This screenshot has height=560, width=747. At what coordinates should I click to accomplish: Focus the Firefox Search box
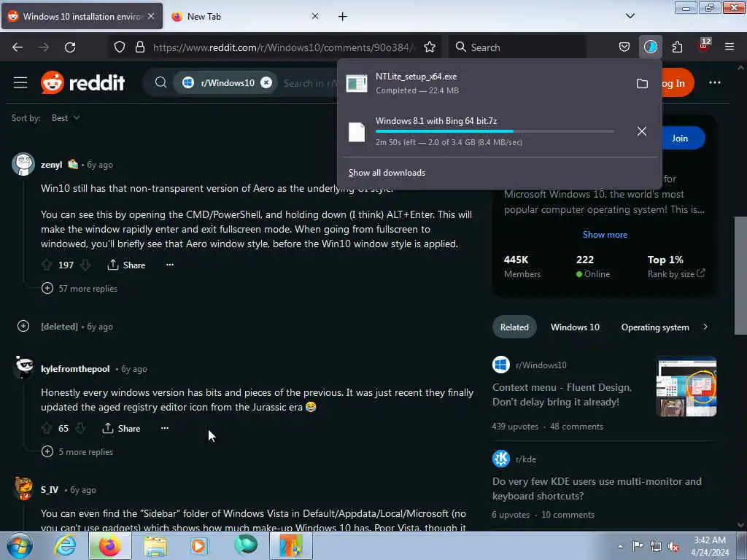(517, 47)
